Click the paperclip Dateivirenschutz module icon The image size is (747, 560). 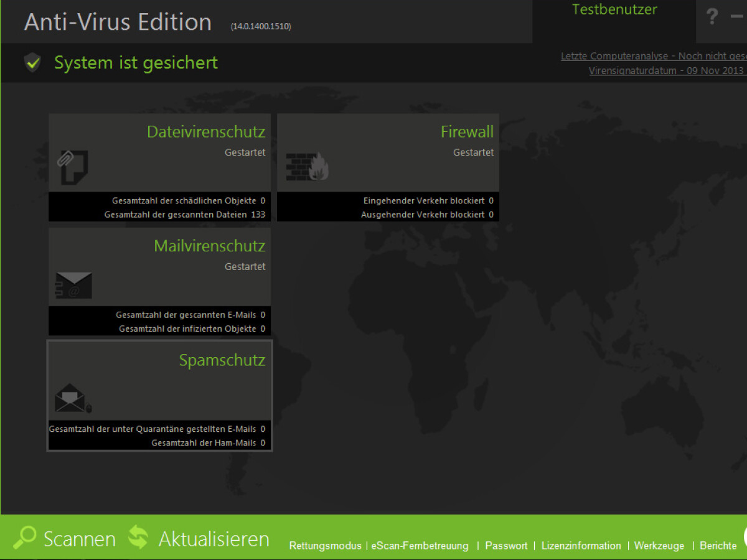pyautogui.click(x=73, y=167)
